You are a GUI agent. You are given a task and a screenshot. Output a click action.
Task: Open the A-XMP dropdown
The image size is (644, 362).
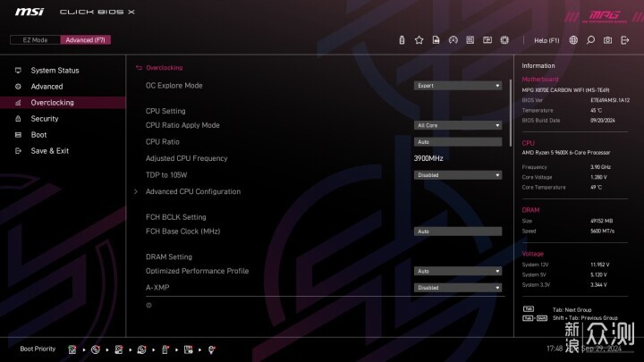click(458, 287)
